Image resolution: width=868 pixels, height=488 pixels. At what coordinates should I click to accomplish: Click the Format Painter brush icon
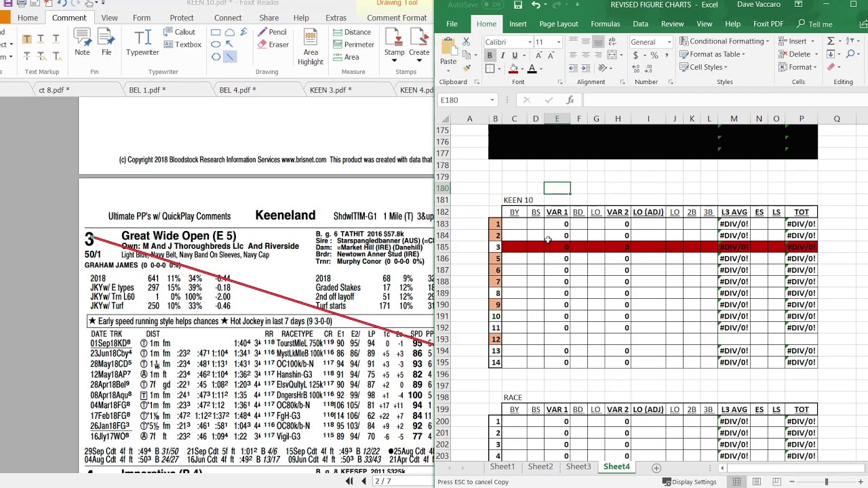pyautogui.click(x=467, y=68)
